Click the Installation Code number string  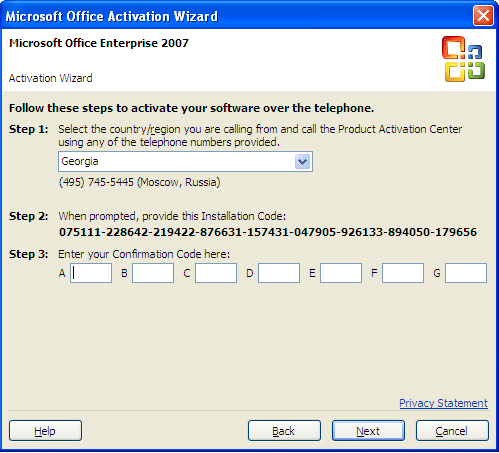[x=268, y=232]
